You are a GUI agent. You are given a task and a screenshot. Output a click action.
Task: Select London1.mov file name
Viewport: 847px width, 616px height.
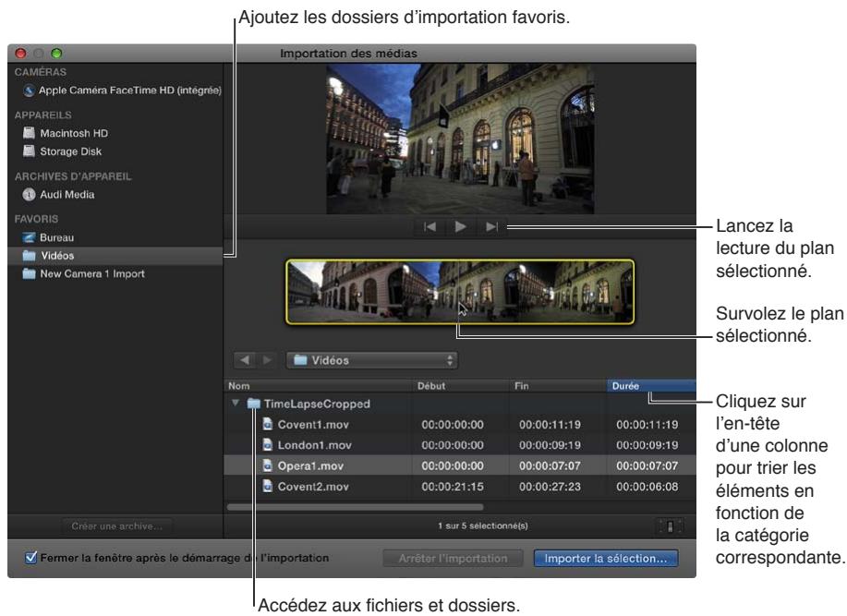(x=314, y=445)
